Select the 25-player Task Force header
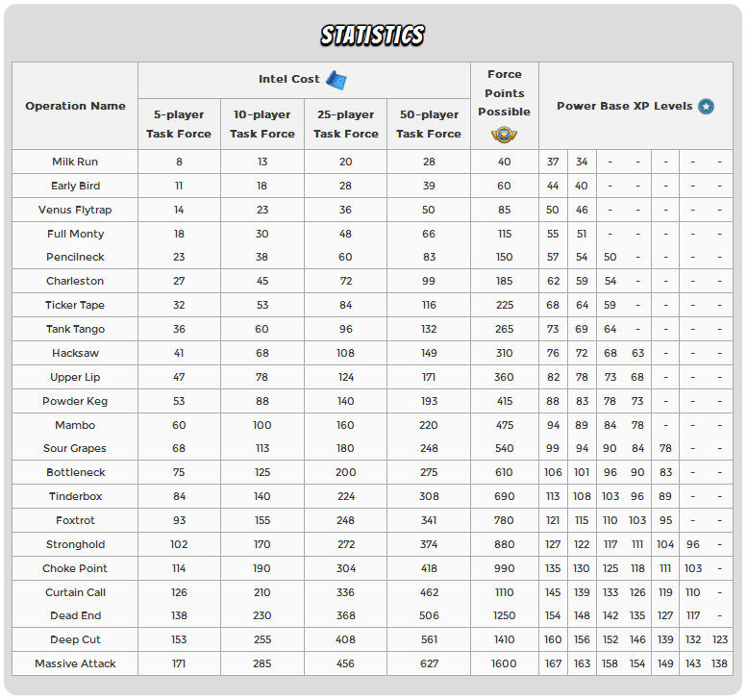This screenshot has height=700, width=747. [x=345, y=124]
